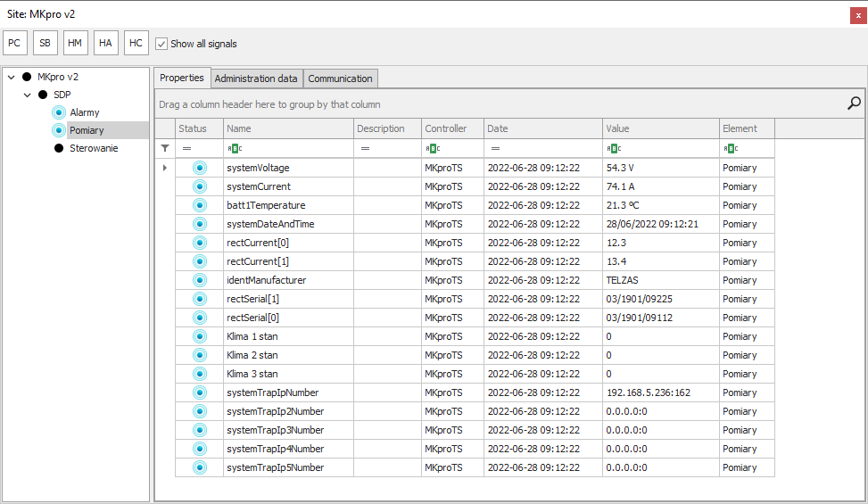
Task: Click the SB button
Action: [x=45, y=43]
